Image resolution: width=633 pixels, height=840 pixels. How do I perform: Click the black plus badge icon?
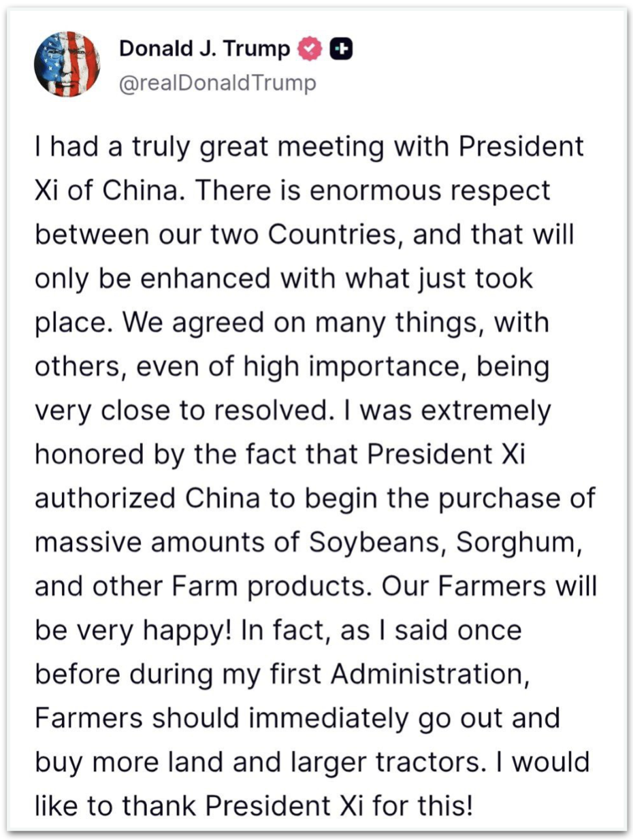pos(340,49)
